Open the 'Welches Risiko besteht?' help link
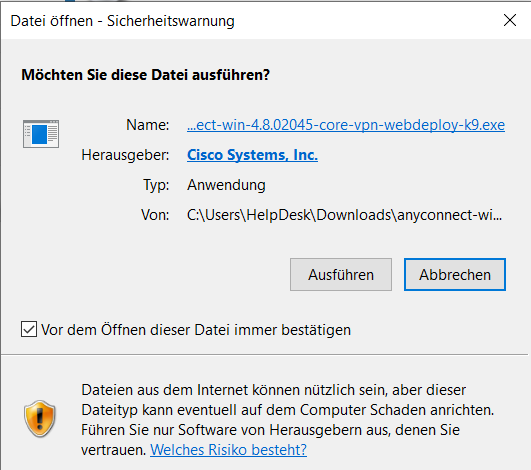 229,450
